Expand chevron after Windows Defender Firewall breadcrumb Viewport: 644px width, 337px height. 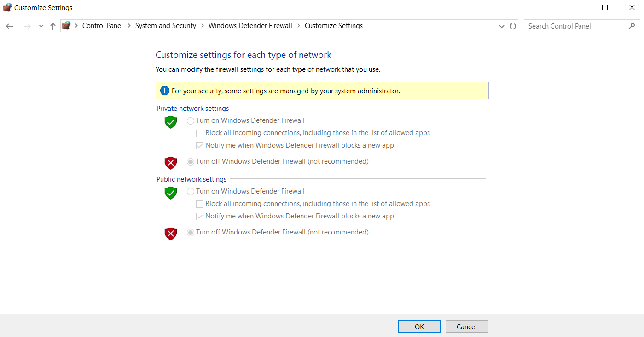299,26
